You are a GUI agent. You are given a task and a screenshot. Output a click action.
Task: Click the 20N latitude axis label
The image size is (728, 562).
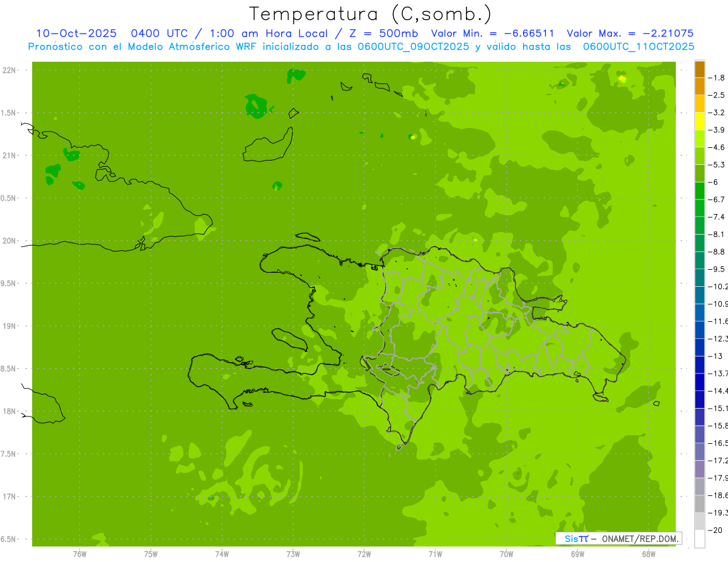pyautogui.click(x=10, y=241)
